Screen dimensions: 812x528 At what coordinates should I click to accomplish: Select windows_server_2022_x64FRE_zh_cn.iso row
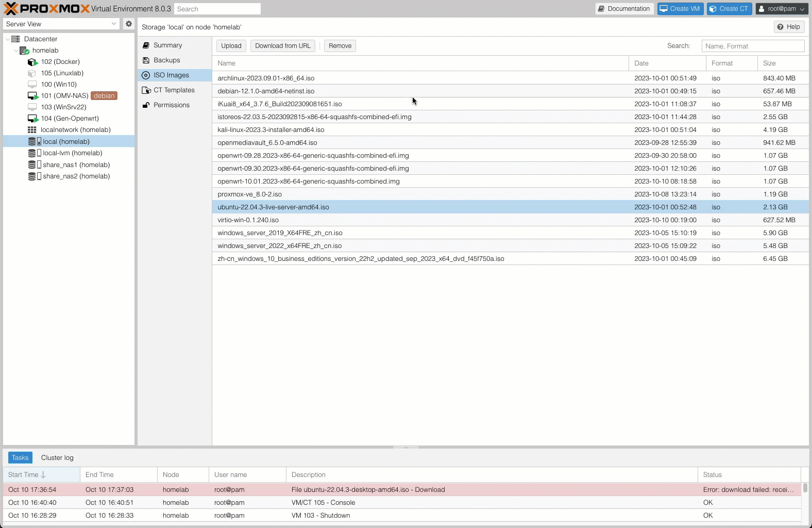510,246
